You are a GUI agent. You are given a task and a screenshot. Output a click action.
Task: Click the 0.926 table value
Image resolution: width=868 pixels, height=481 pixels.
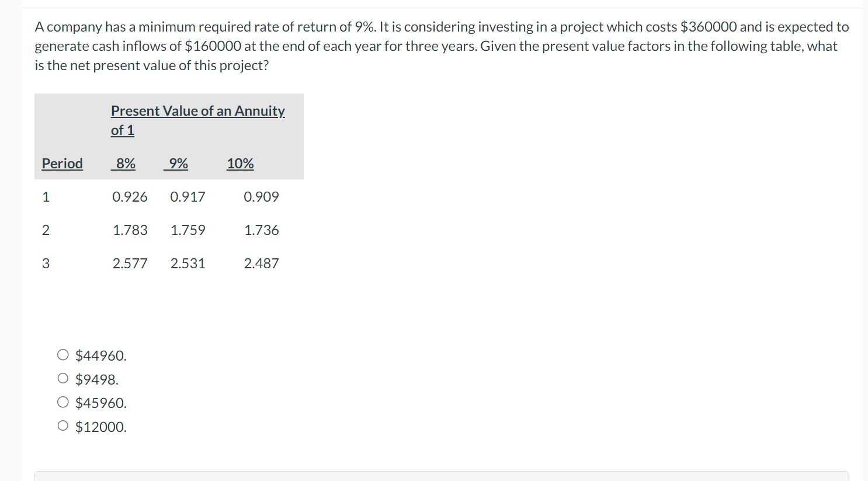coord(130,197)
